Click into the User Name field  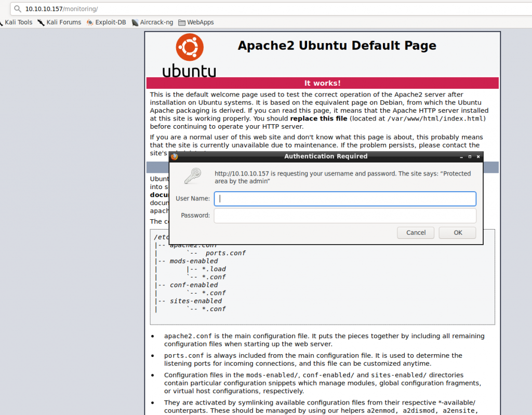pos(345,198)
